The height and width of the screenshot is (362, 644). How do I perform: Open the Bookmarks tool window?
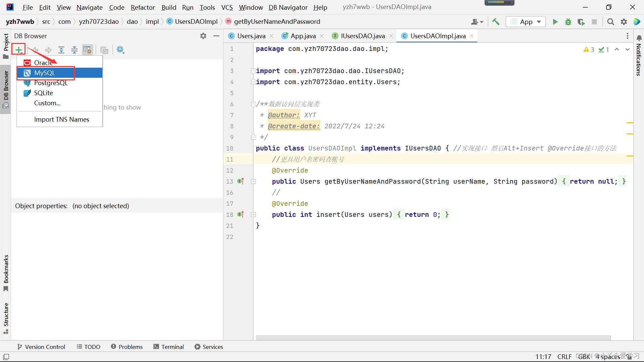pyautogui.click(x=6, y=273)
